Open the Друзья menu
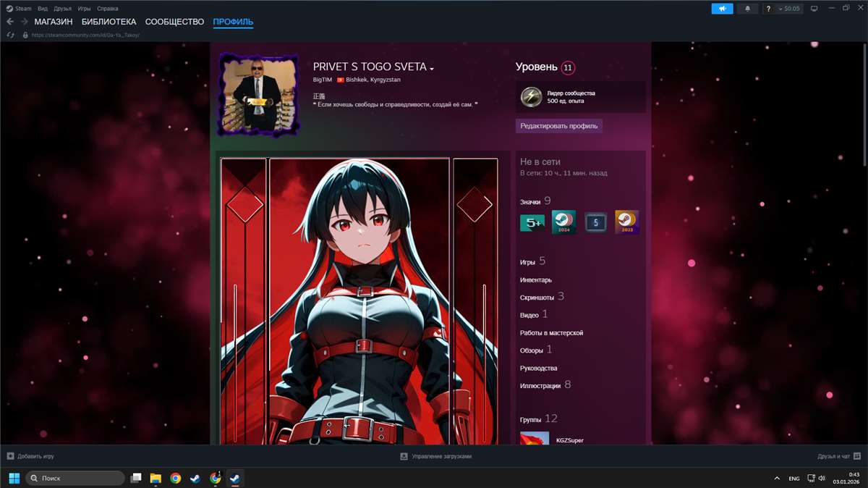 (x=62, y=9)
